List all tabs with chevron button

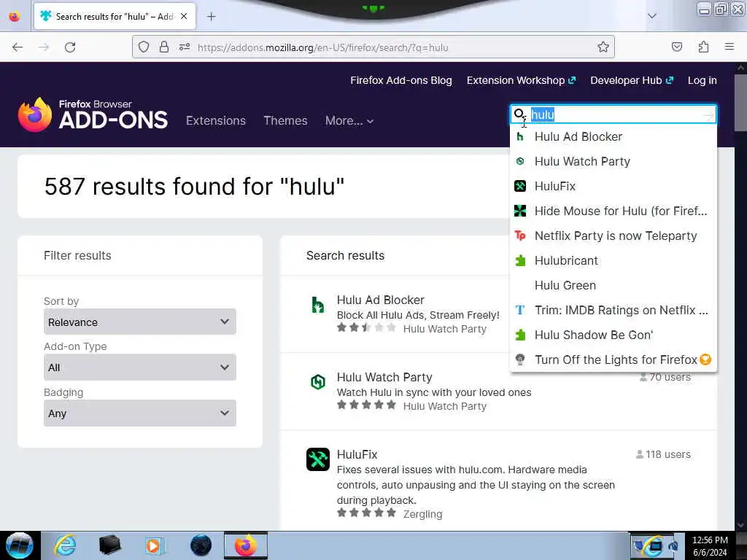(x=652, y=16)
